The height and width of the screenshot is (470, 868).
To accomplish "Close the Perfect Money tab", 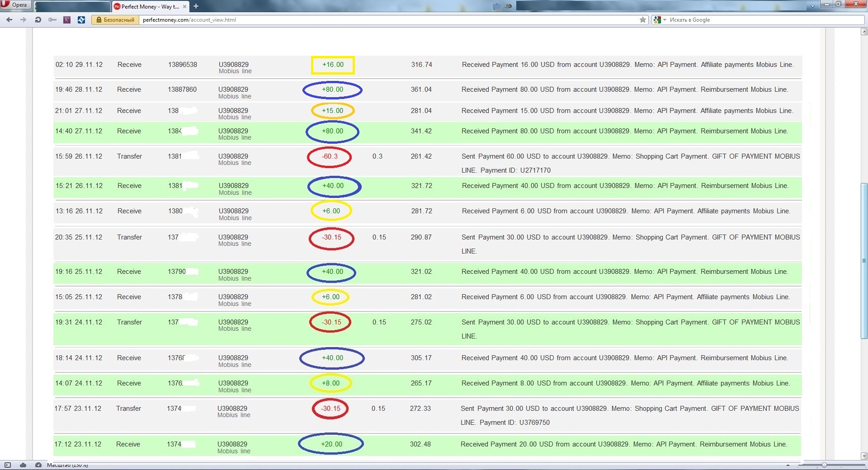I will tap(184, 6).
